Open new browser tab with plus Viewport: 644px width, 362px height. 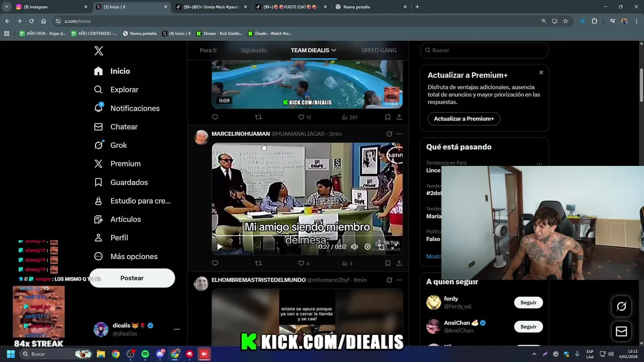point(417,7)
